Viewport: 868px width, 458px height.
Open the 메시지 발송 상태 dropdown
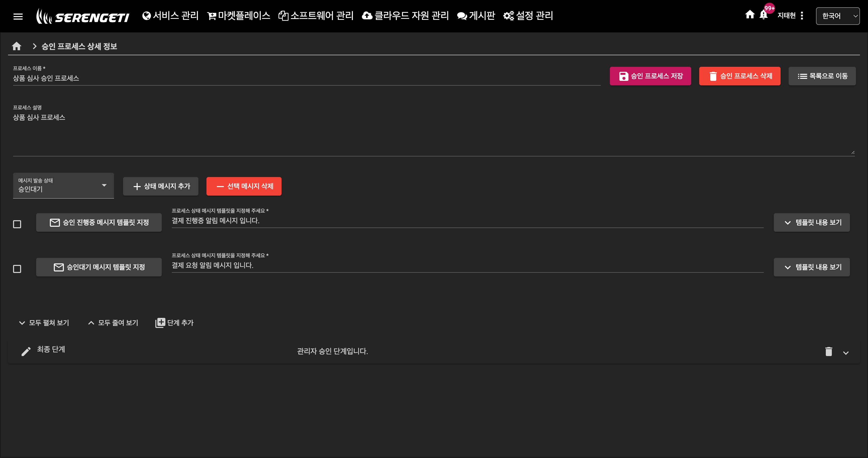pos(63,186)
